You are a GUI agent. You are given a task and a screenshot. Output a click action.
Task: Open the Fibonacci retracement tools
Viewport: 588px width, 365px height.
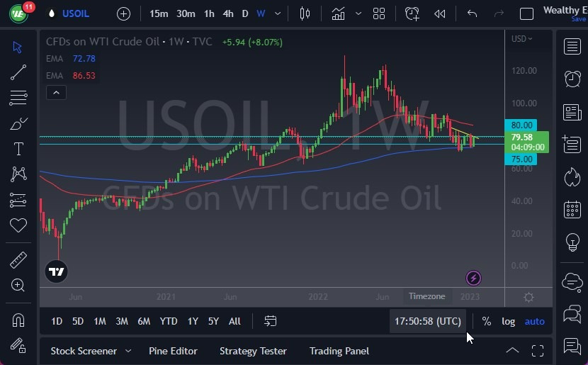click(18, 98)
